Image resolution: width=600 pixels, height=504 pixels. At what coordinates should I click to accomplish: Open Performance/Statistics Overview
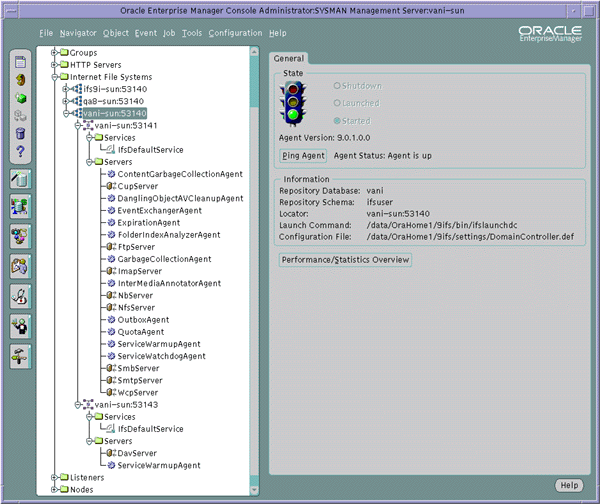[345, 260]
